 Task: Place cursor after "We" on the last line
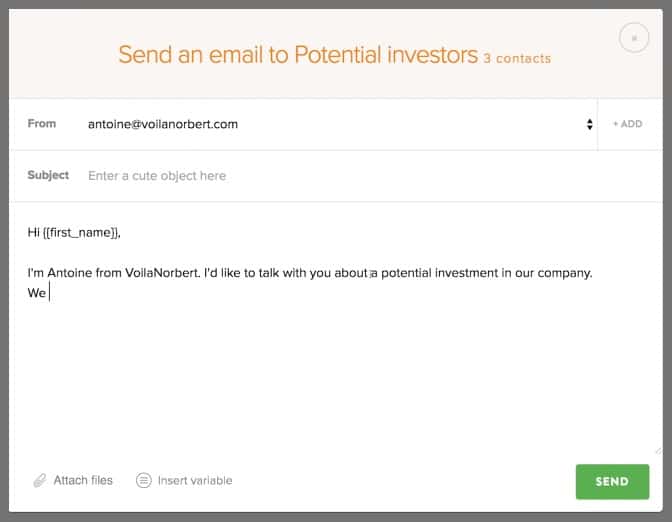click(49, 293)
